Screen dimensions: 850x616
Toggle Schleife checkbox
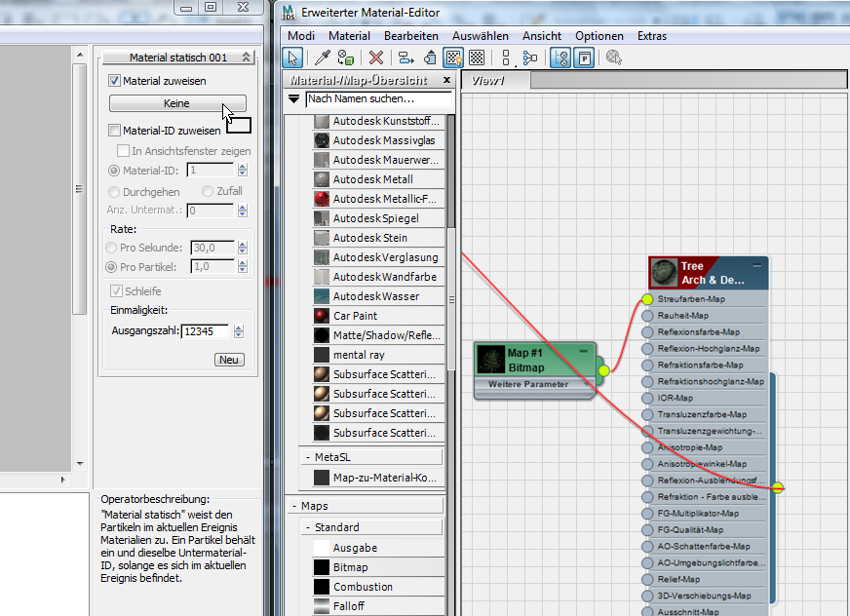116,291
